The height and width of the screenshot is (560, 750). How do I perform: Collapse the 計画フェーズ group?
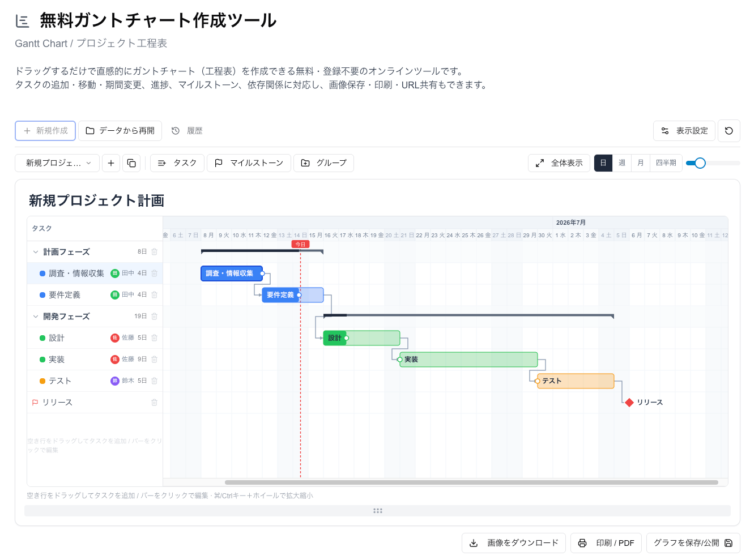[x=36, y=252]
